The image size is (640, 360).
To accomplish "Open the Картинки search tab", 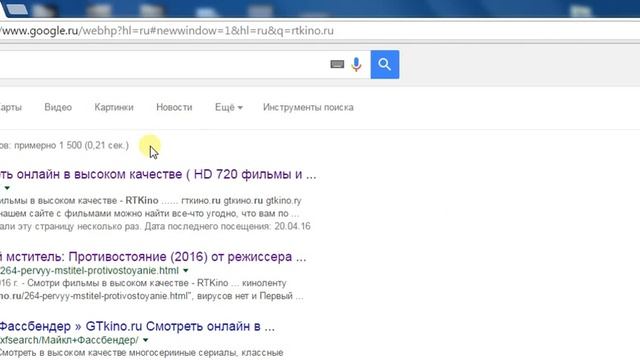I will point(114,107).
